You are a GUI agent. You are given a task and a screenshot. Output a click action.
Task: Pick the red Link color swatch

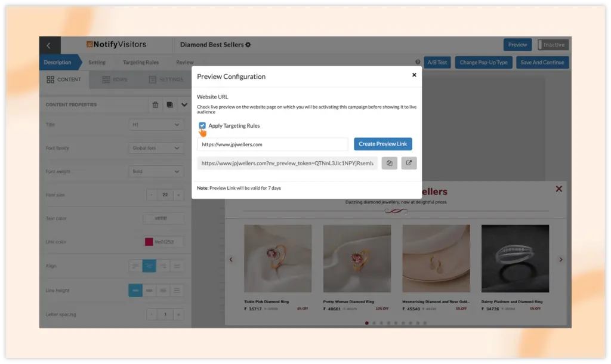(149, 242)
